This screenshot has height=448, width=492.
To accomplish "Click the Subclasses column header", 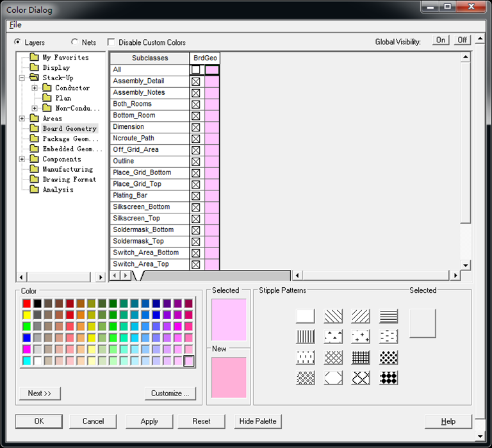I will pyautogui.click(x=150, y=58).
